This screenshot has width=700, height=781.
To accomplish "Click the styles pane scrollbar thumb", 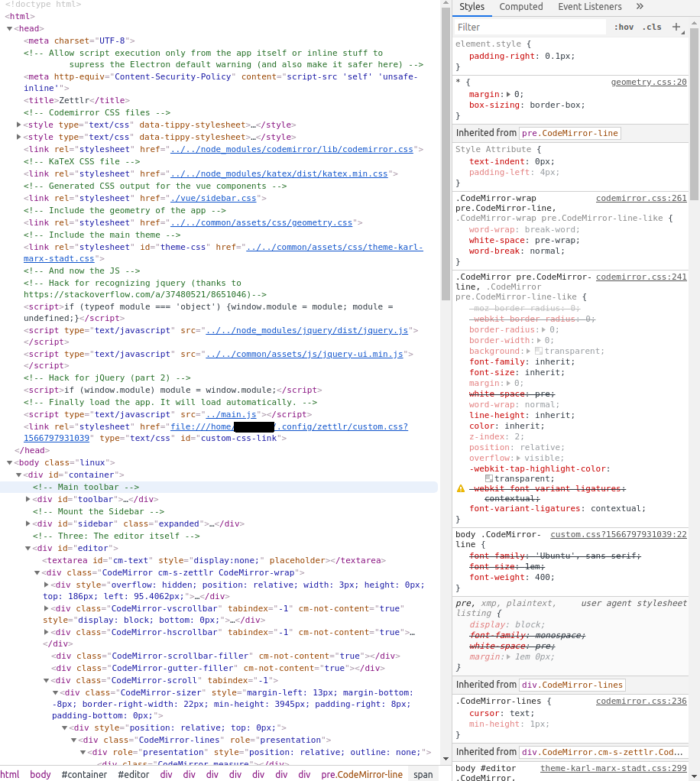I will click(694, 115).
